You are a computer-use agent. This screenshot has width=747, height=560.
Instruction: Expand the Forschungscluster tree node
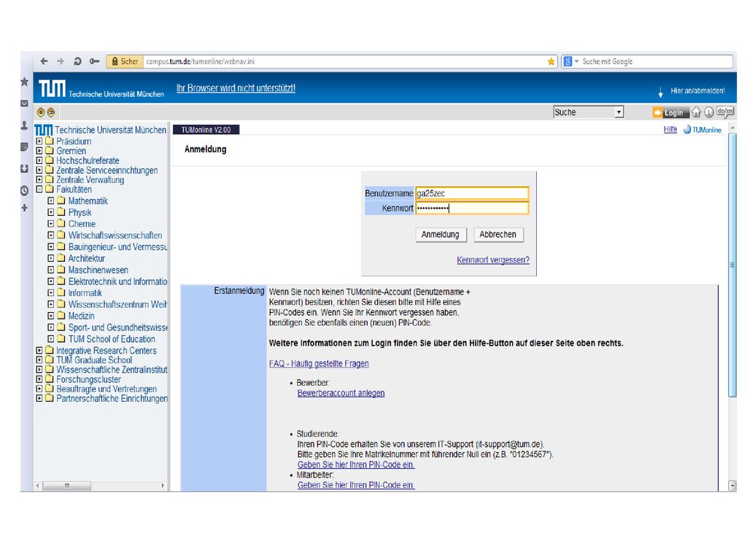click(39, 379)
